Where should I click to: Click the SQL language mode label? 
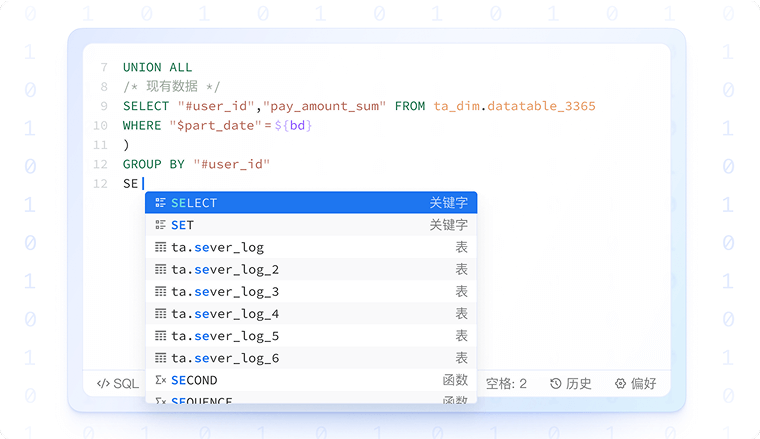tap(126, 384)
